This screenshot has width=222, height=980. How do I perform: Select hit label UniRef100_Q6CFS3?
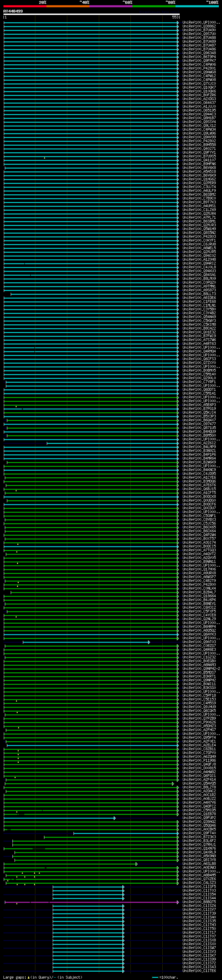click(199, 358)
